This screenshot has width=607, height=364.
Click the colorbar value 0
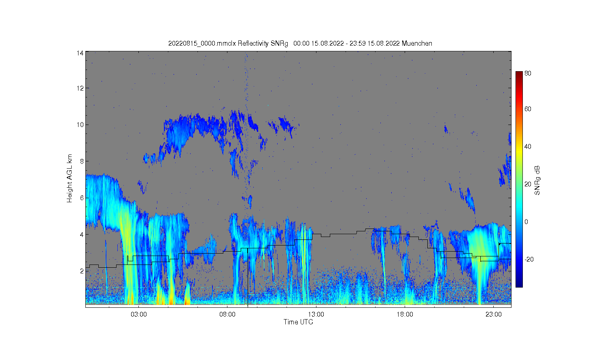point(526,222)
